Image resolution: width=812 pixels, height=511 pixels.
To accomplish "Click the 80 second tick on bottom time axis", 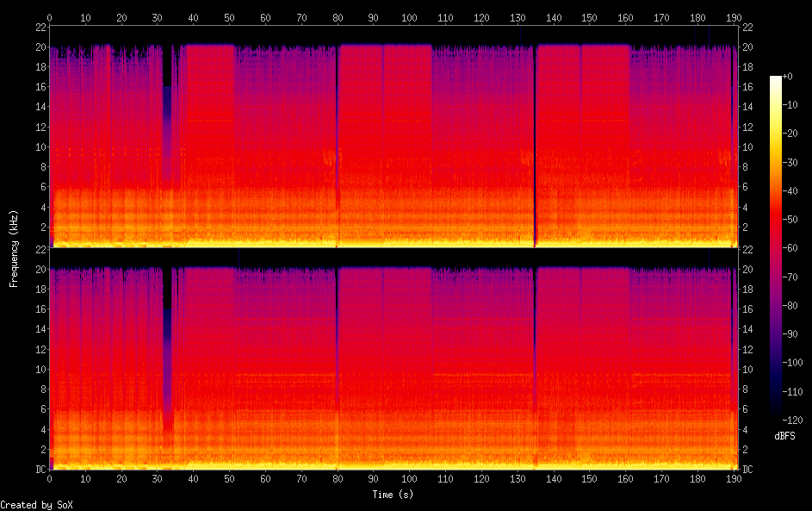I will click(337, 479).
